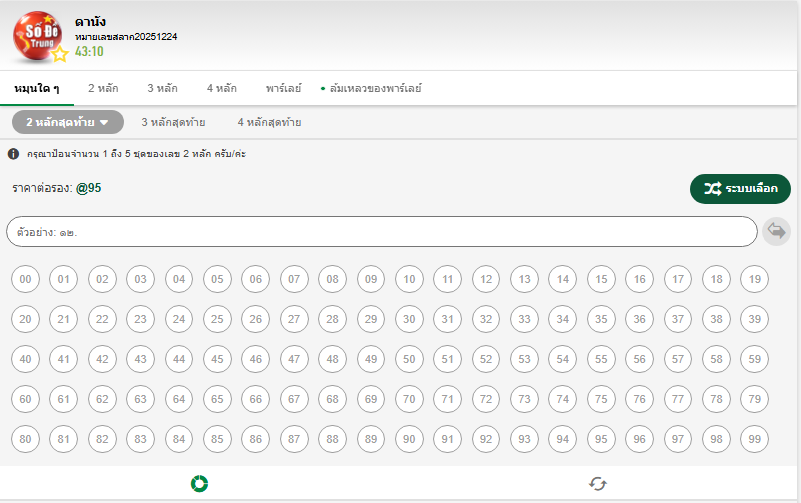Image resolution: width=801 pixels, height=503 pixels.
Task: Choose number 50 circle
Action: 409,359
